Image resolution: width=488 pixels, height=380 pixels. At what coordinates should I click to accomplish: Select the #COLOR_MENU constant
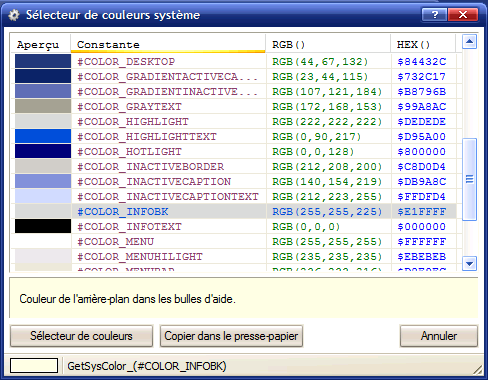coord(115,242)
